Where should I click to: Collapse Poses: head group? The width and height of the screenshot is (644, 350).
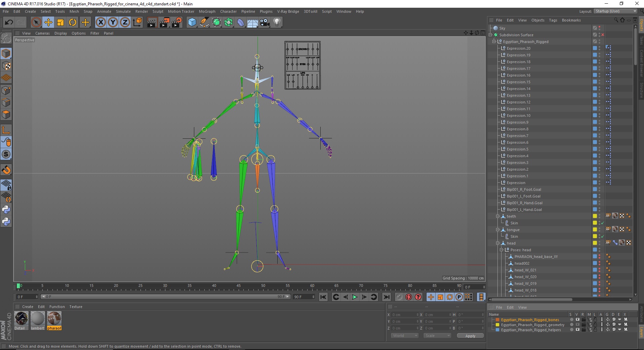[501, 250]
